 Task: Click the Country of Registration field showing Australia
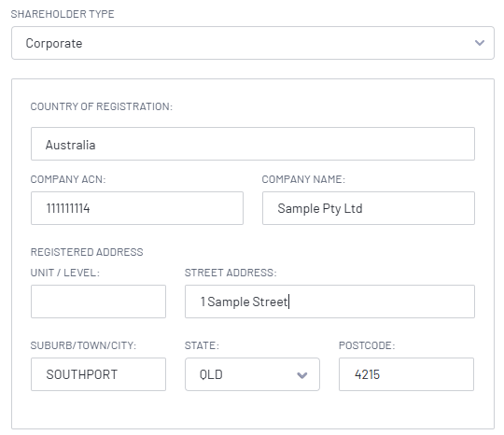tap(253, 144)
